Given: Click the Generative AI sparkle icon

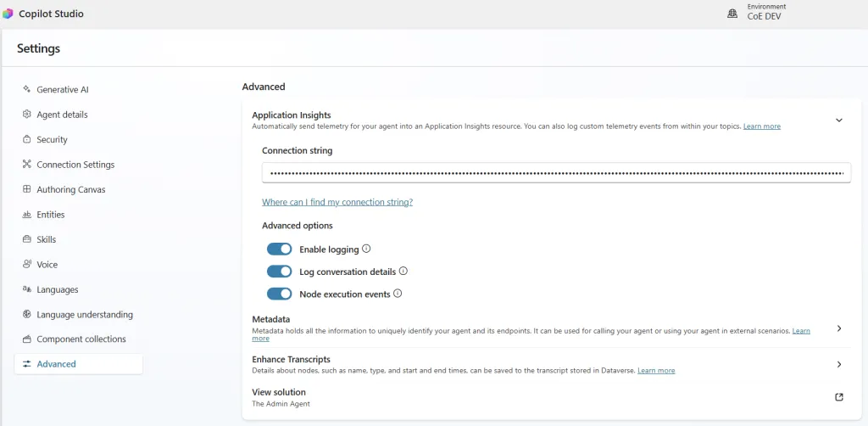Looking at the screenshot, I should pyautogui.click(x=26, y=89).
